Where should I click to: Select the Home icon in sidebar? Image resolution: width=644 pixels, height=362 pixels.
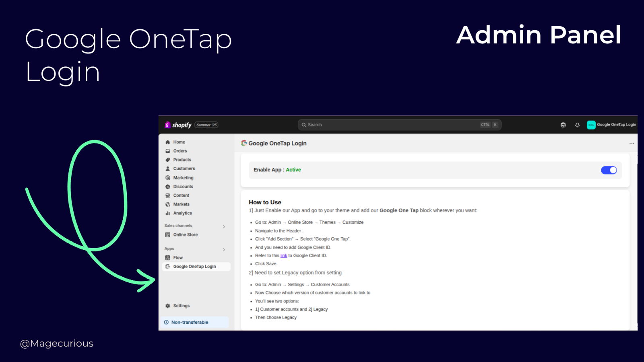(x=168, y=142)
